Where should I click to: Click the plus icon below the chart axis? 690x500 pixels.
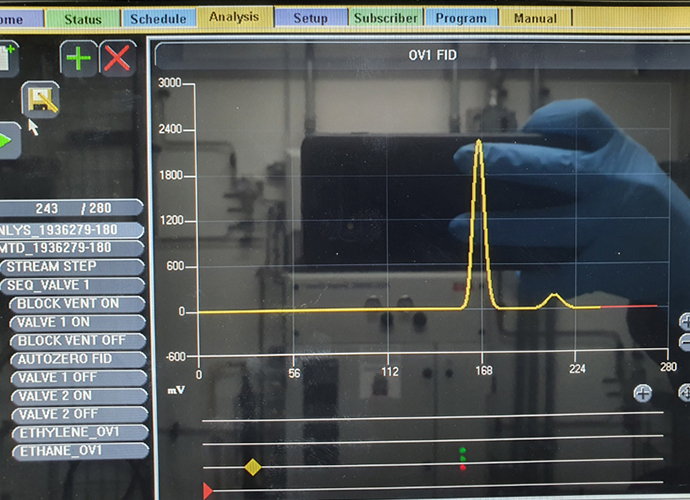point(643,393)
